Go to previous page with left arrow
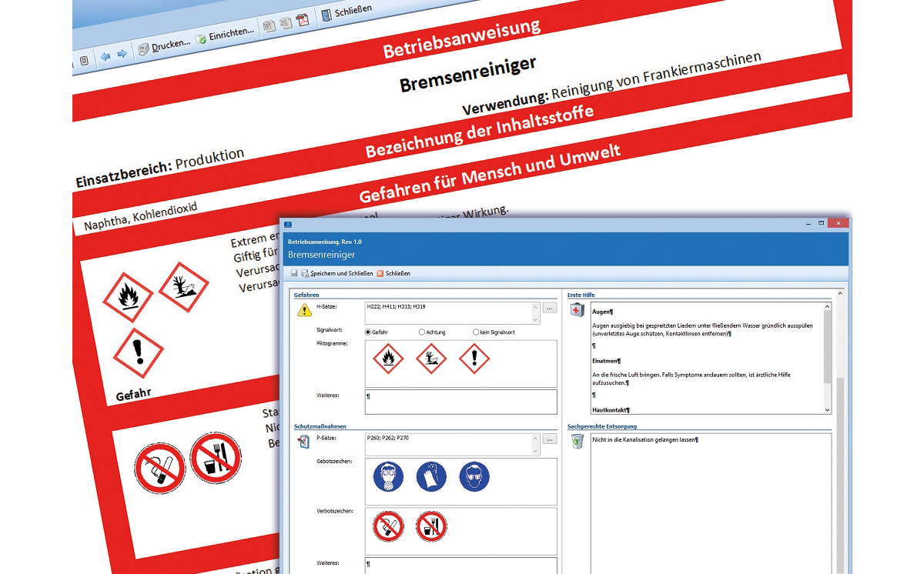 pyautogui.click(x=105, y=56)
